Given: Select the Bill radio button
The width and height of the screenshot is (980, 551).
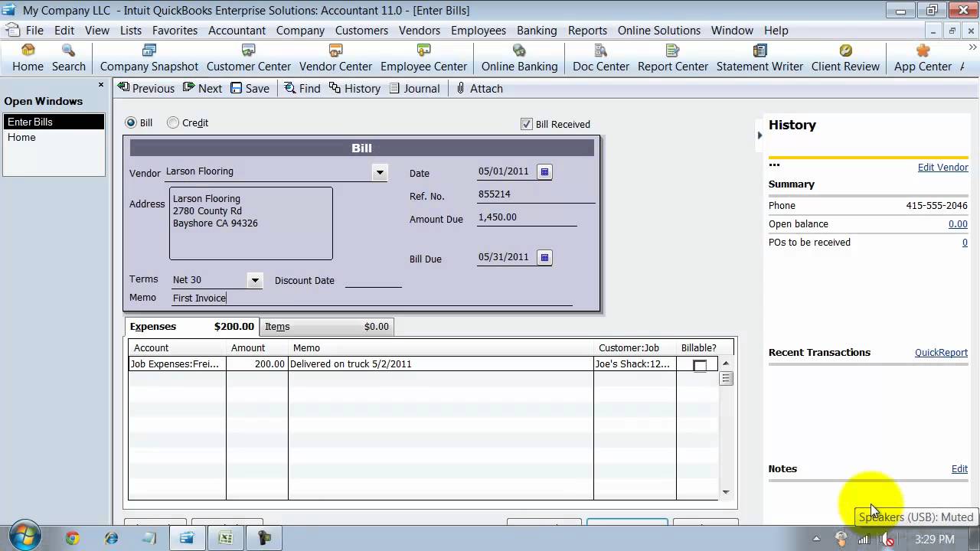Looking at the screenshot, I should coord(131,122).
